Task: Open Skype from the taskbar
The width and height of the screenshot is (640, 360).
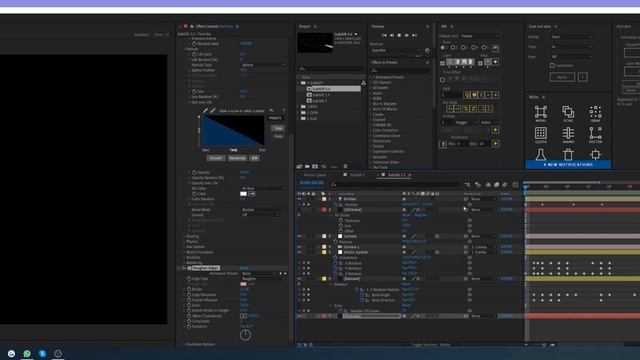Action: click(42, 353)
